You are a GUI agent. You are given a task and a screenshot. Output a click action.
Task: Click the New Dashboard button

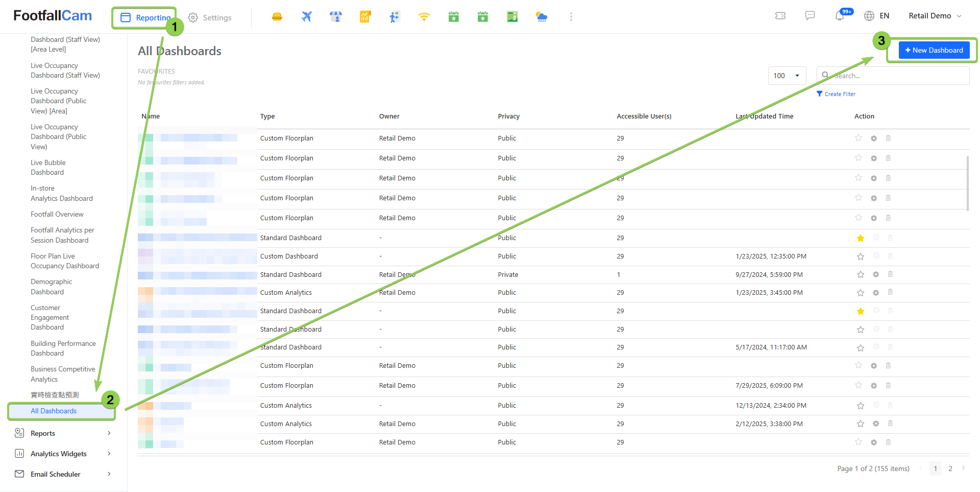coord(934,50)
